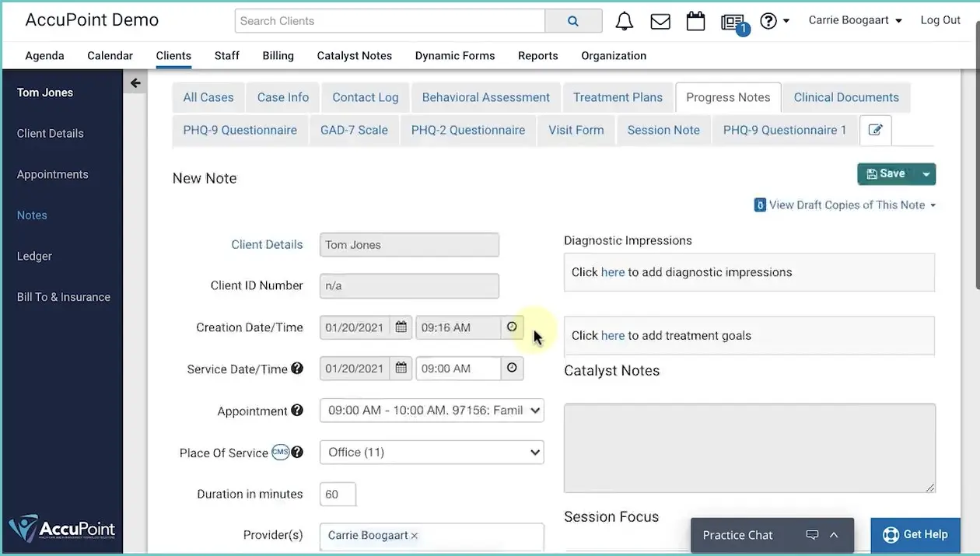Open the Appointment selection dropdown
Screen dimensions: 980x556
point(431,410)
